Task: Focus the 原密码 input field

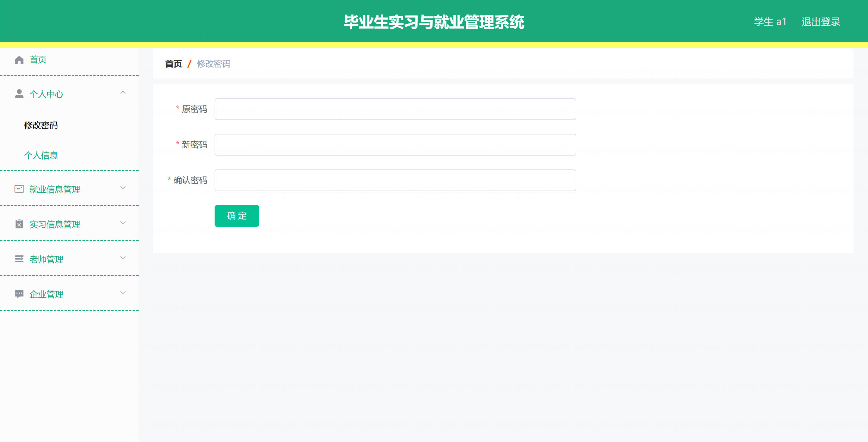Action: tap(395, 109)
